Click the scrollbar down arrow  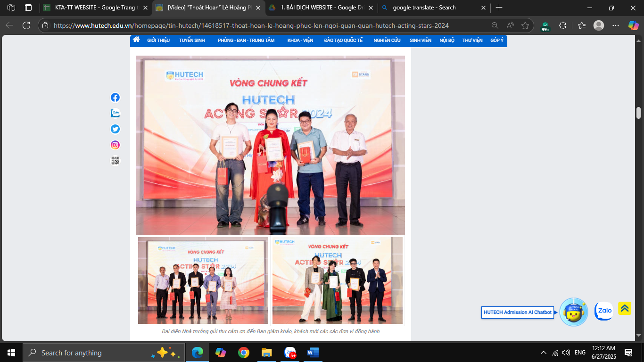[x=639, y=336]
